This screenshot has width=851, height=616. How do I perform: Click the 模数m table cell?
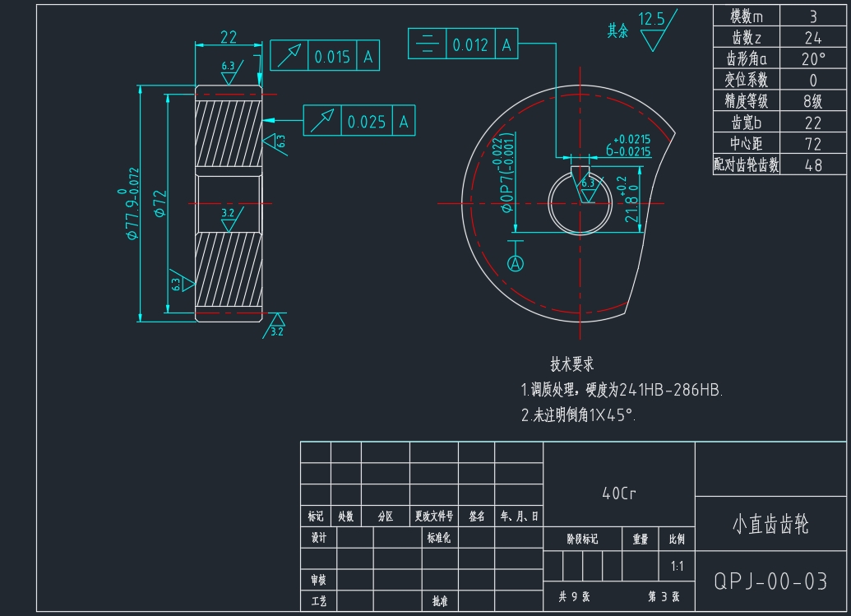(x=747, y=16)
